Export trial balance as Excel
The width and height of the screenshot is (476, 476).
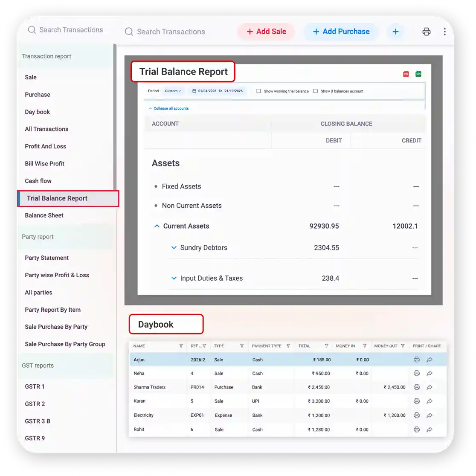(x=418, y=74)
